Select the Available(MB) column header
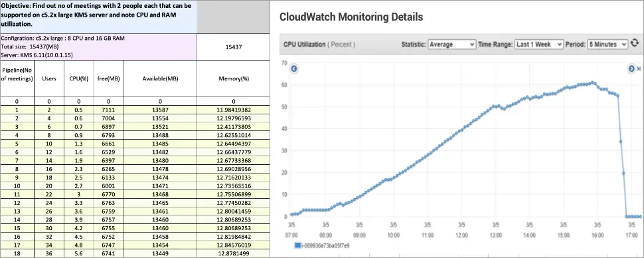The width and height of the screenshot is (644, 258). click(x=160, y=78)
